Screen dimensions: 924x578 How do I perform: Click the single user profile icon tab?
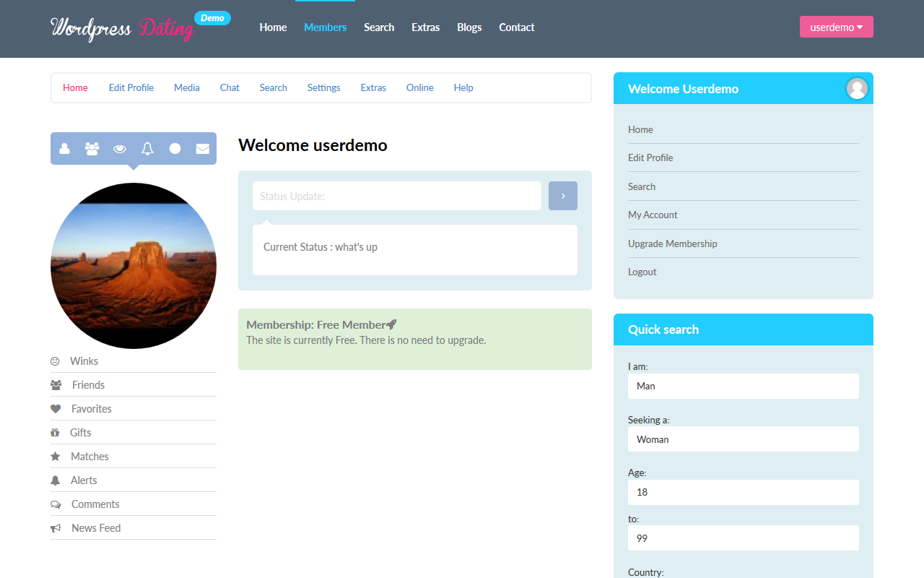(64, 148)
